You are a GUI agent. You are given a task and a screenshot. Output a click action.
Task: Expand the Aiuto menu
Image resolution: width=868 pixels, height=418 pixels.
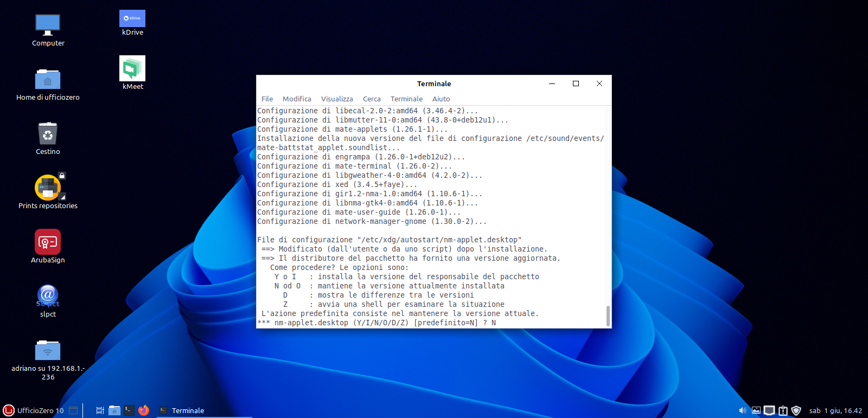pos(441,99)
